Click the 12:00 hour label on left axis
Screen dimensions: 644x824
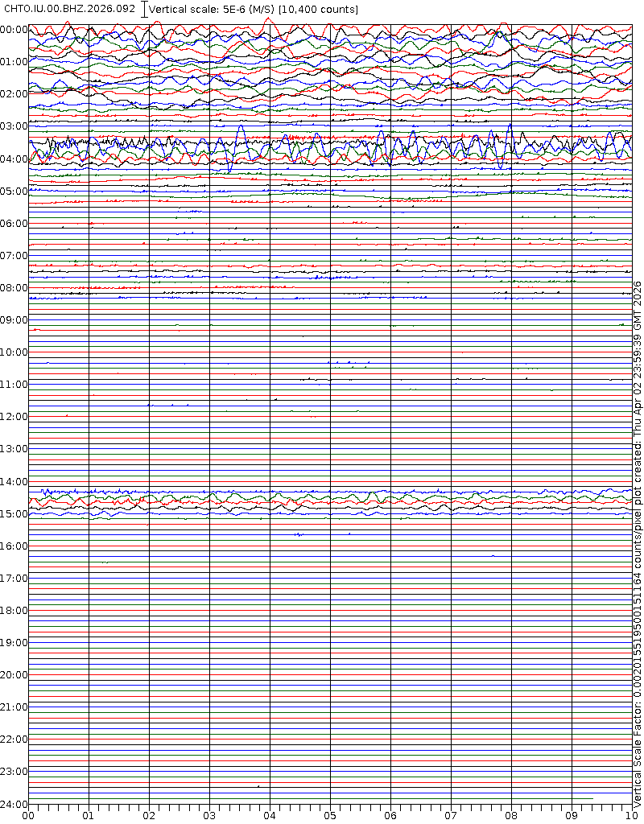(14, 417)
